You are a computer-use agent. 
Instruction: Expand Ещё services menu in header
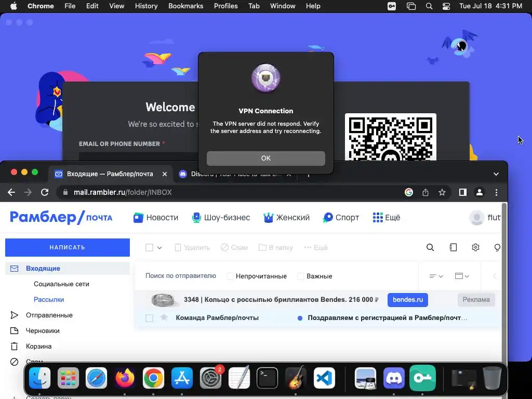pyautogui.click(x=387, y=218)
